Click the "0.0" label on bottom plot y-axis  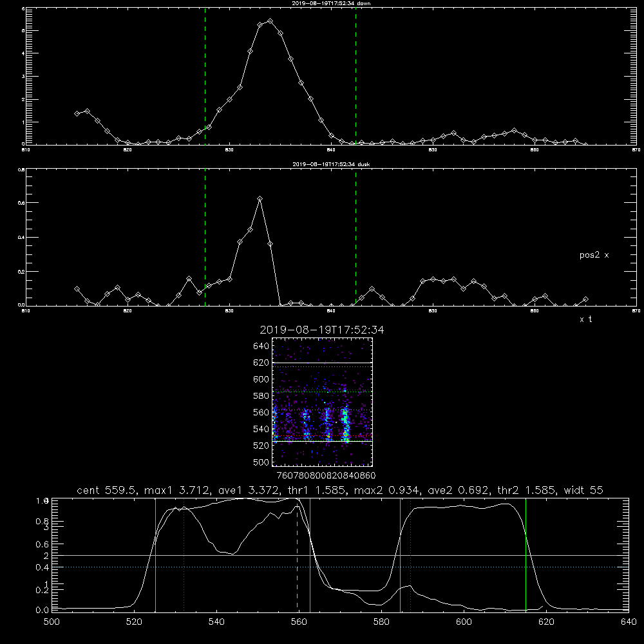[43, 611]
